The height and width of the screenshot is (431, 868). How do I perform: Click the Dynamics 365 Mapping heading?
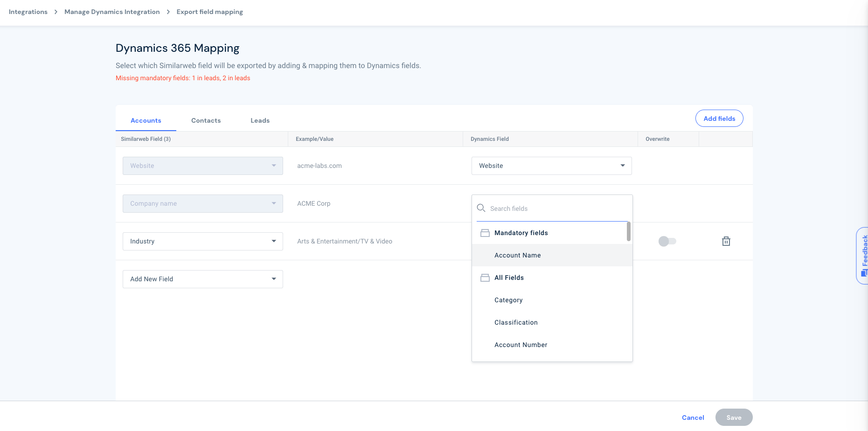coord(177,48)
